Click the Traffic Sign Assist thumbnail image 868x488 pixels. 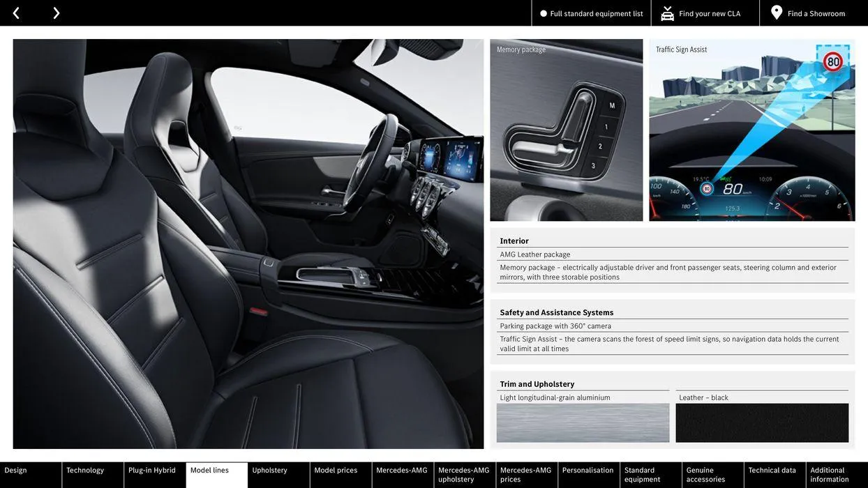click(x=751, y=130)
